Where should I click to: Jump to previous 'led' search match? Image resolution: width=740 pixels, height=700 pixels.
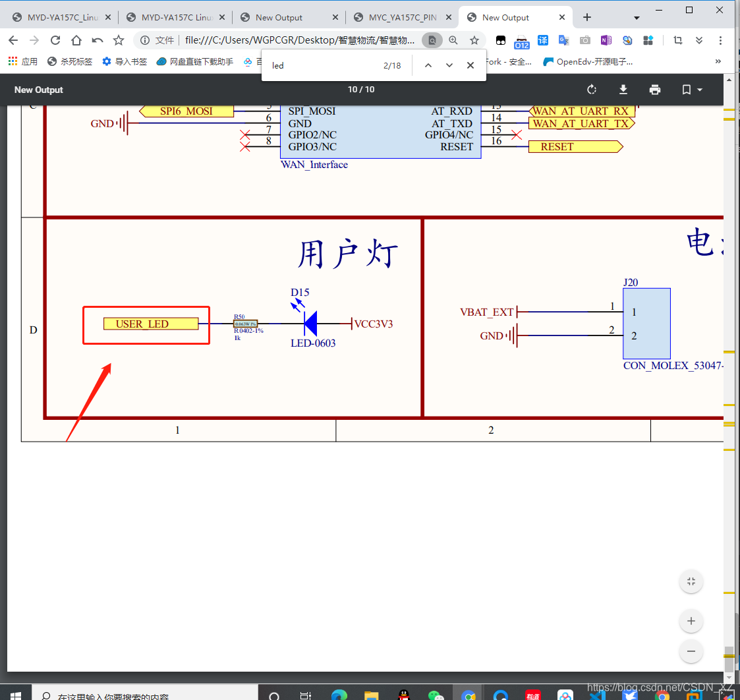[x=428, y=66]
